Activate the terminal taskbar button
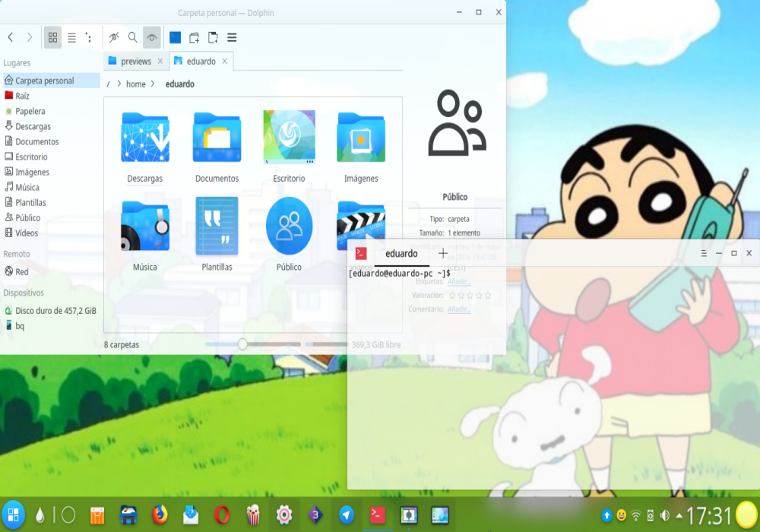This screenshot has height=532, width=760. pos(377,515)
